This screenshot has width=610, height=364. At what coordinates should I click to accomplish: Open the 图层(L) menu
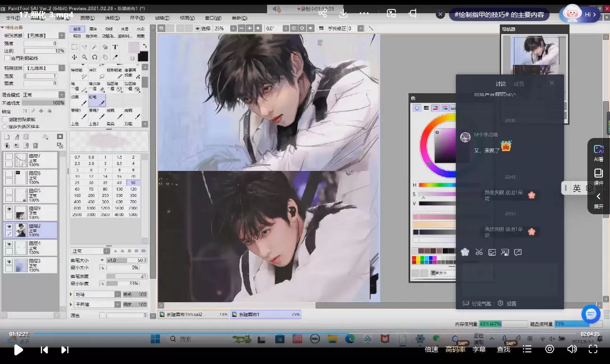coord(88,18)
